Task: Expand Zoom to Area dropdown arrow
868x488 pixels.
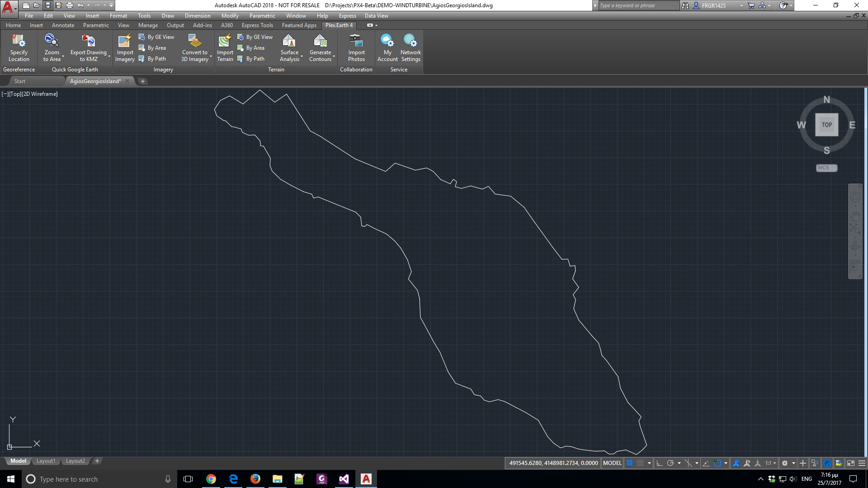Action: point(63,57)
